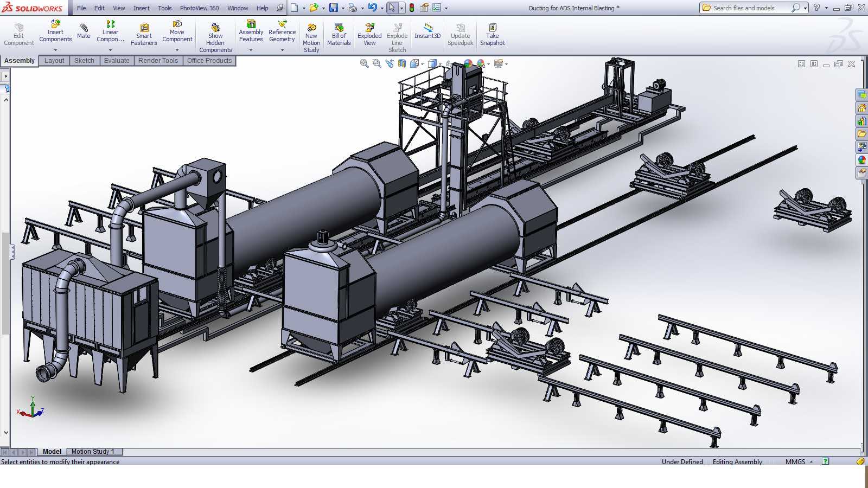Open the File Explorer task pane tab
The image size is (868, 488).
coord(862,134)
